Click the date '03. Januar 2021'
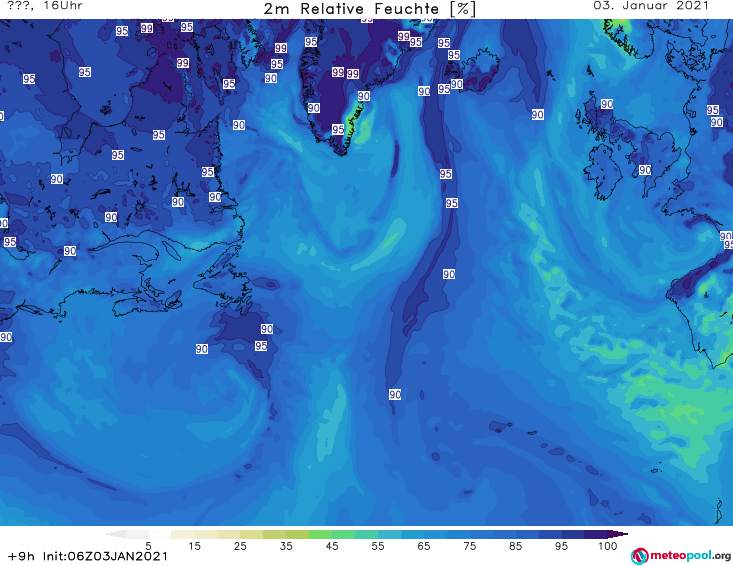This screenshot has width=733, height=566. point(651,6)
